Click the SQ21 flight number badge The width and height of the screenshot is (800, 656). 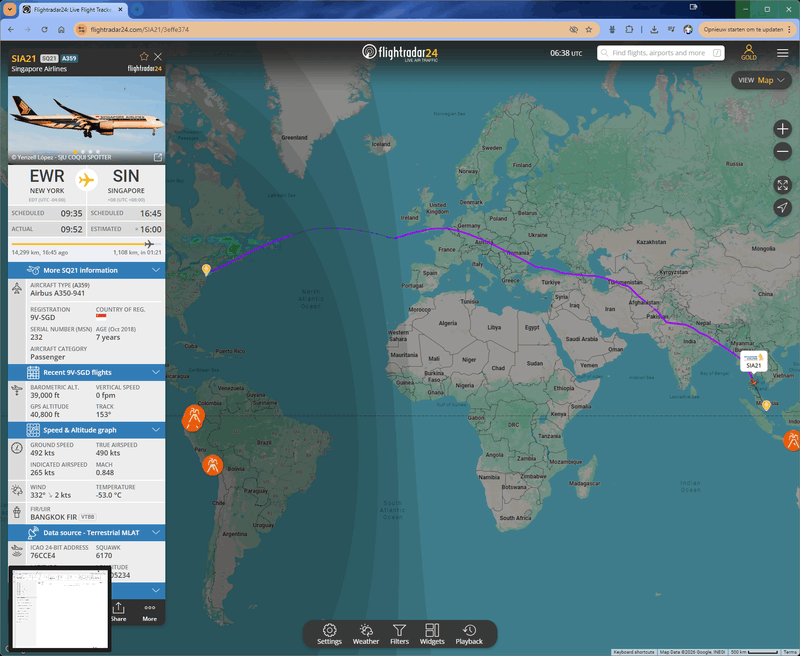[49, 59]
